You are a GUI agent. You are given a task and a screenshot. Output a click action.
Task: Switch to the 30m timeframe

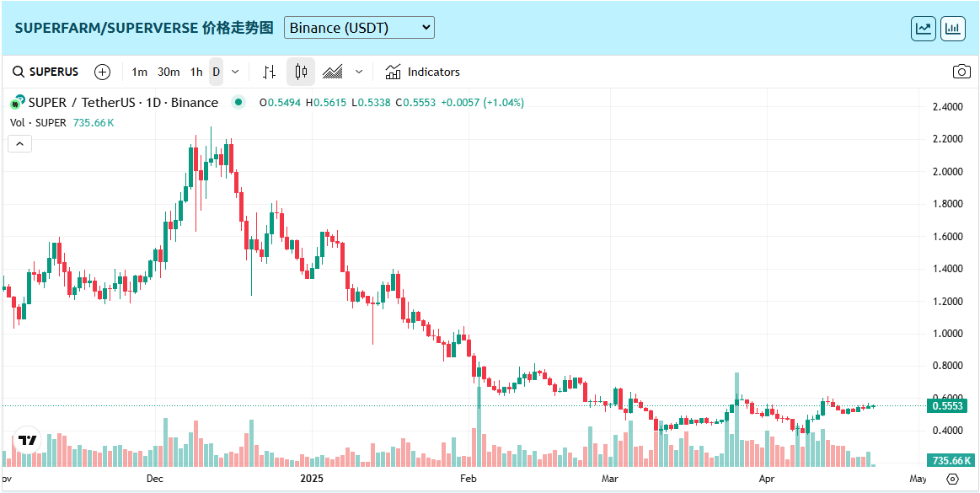coord(169,72)
